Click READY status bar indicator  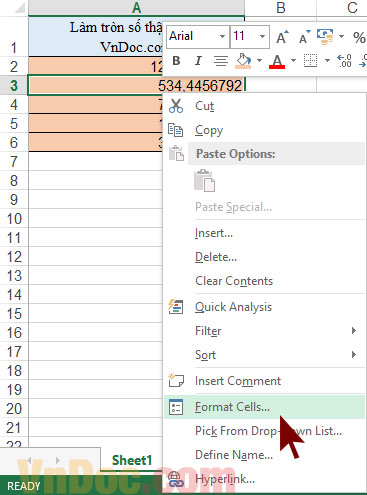coord(23,486)
